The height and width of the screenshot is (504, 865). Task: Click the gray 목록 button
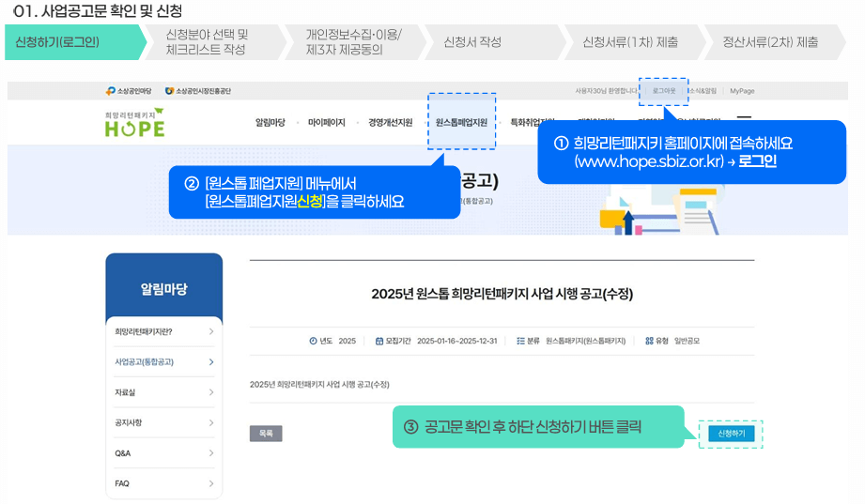(x=266, y=434)
